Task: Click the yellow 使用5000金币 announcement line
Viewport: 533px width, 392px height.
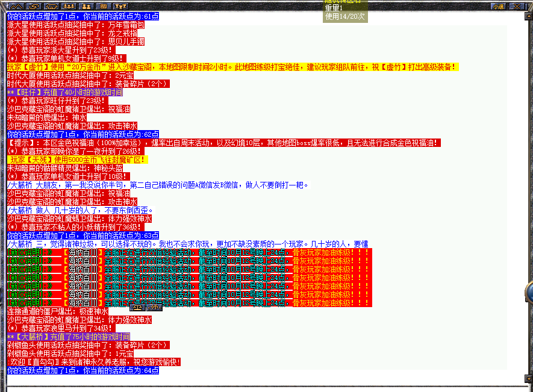Action: [x=76, y=160]
